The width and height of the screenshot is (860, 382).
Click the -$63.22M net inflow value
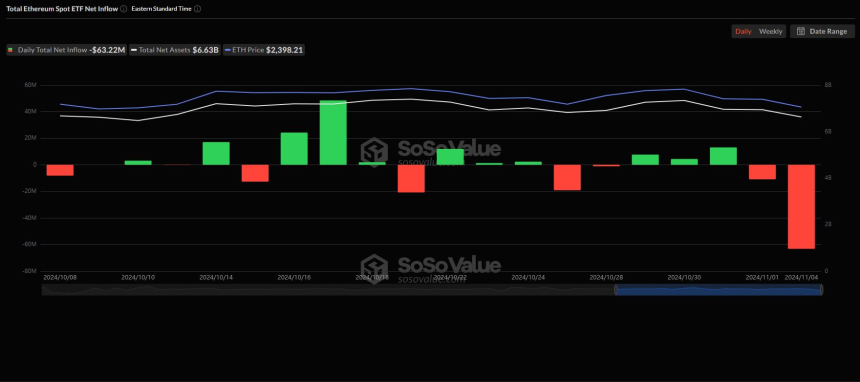[x=107, y=50]
